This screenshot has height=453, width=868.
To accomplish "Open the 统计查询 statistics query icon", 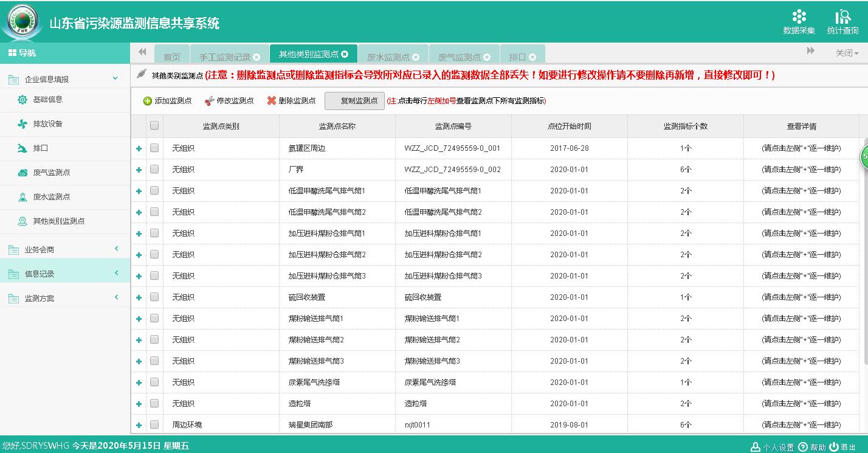I will [x=842, y=18].
